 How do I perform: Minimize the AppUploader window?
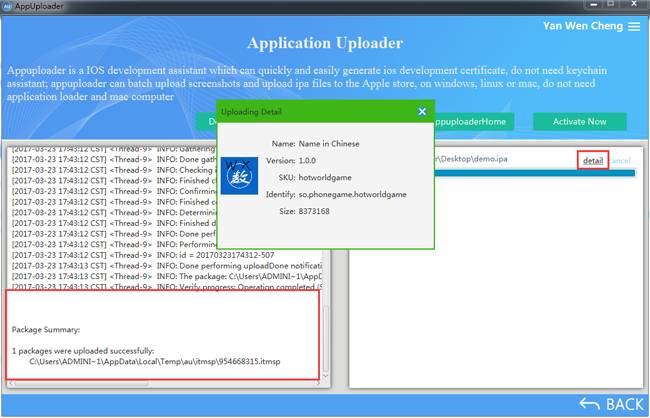tap(594, 5)
